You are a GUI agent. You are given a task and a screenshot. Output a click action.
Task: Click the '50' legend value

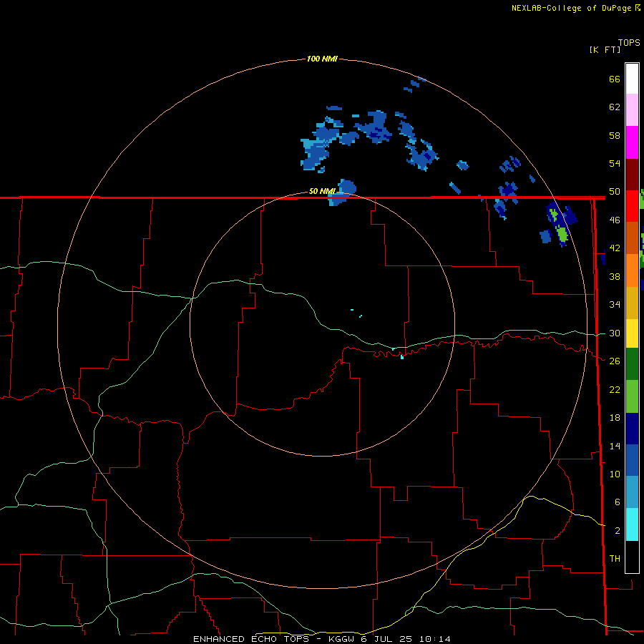tap(615, 192)
